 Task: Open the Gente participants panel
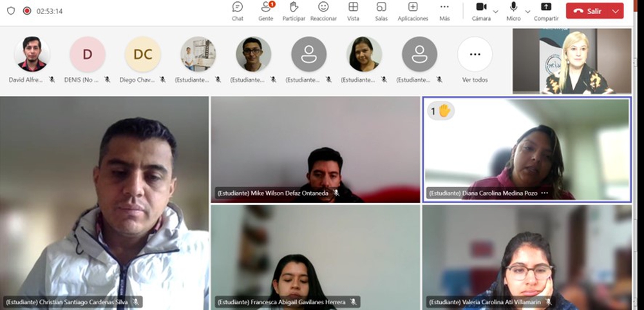pyautogui.click(x=266, y=11)
